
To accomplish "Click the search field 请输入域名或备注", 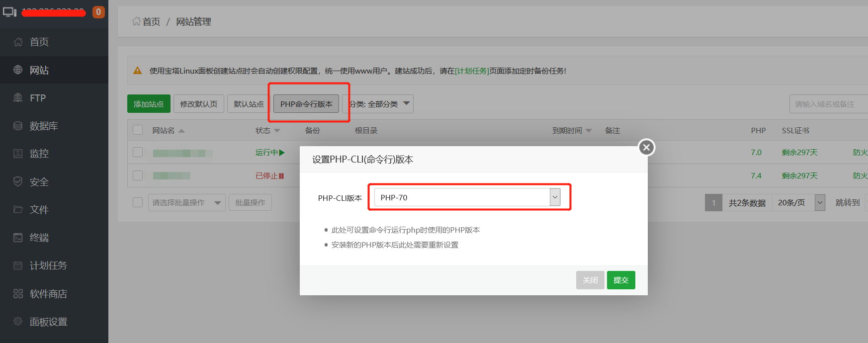I will click(829, 104).
